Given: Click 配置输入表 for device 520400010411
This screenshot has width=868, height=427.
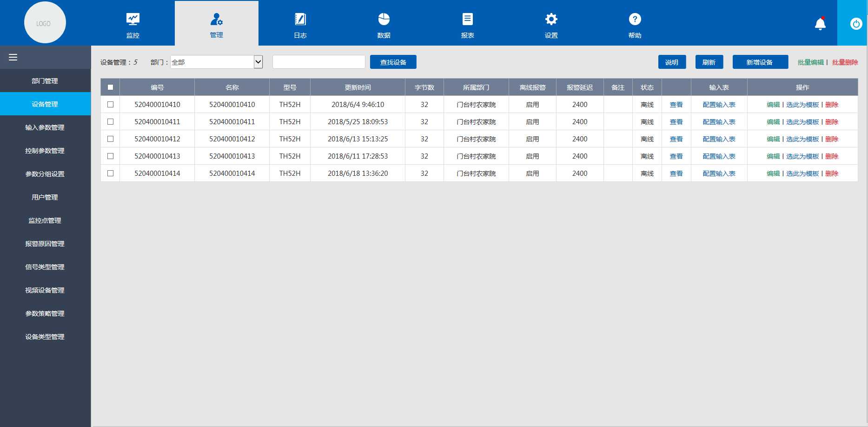Looking at the screenshot, I should click(x=719, y=122).
